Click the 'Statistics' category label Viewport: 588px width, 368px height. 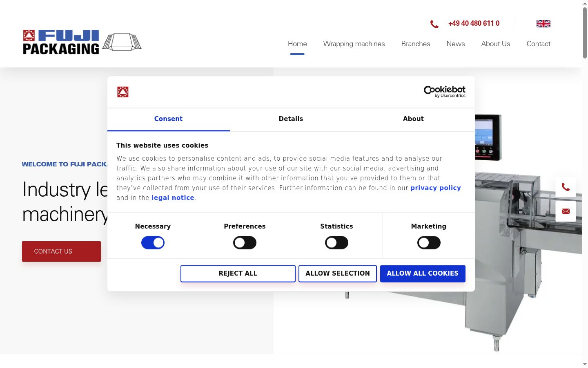[x=336, y=227]
